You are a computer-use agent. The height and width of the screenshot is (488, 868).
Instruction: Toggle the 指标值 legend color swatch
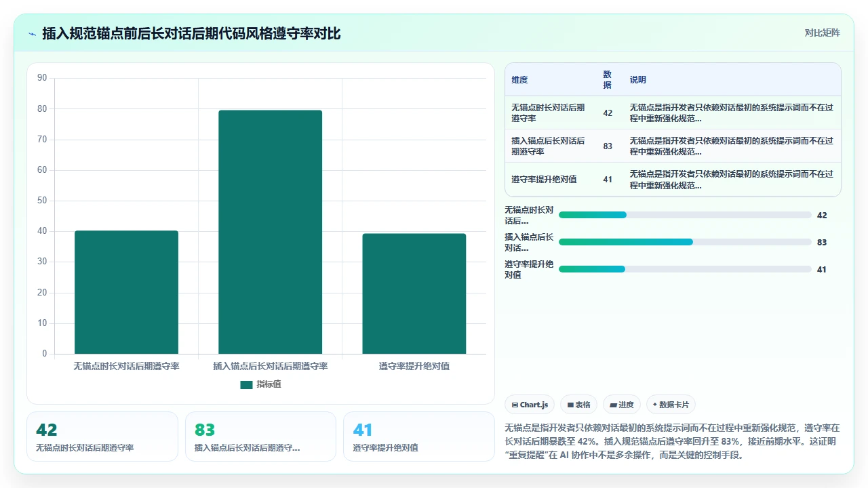246,384
